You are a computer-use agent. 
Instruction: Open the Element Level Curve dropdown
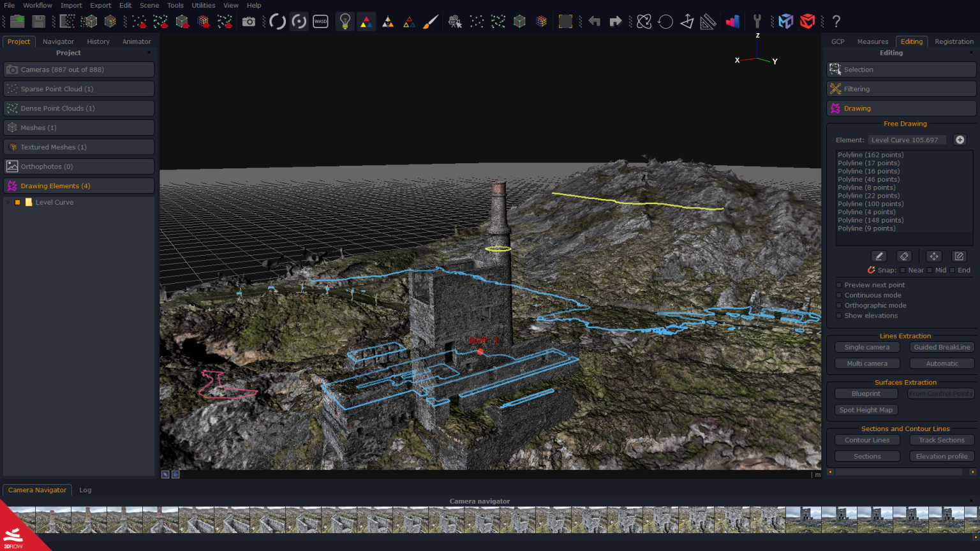coord(907,140)
